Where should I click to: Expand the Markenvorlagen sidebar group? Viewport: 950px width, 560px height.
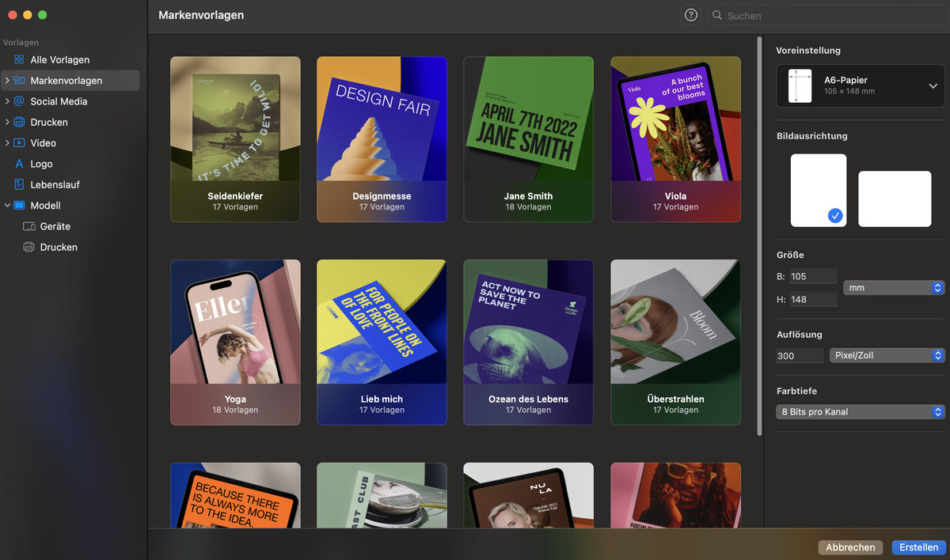pyautogui.click(x=7, y=81)
